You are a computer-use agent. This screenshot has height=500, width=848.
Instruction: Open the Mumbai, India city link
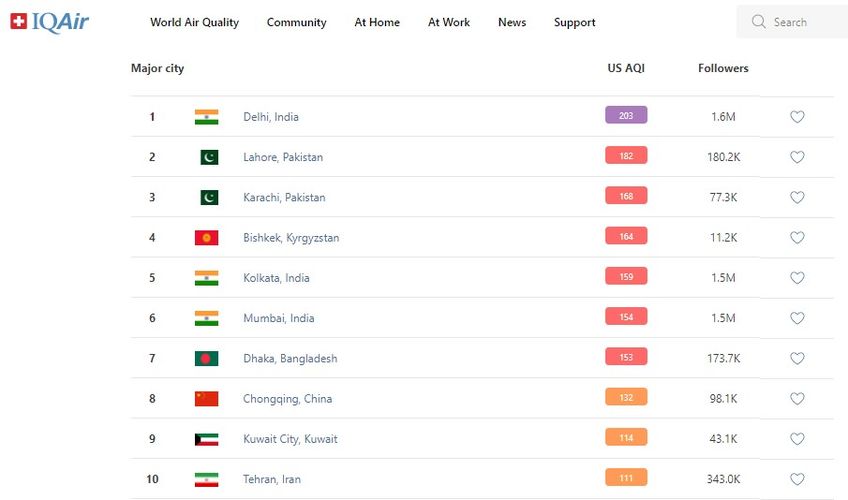point(279,318)
